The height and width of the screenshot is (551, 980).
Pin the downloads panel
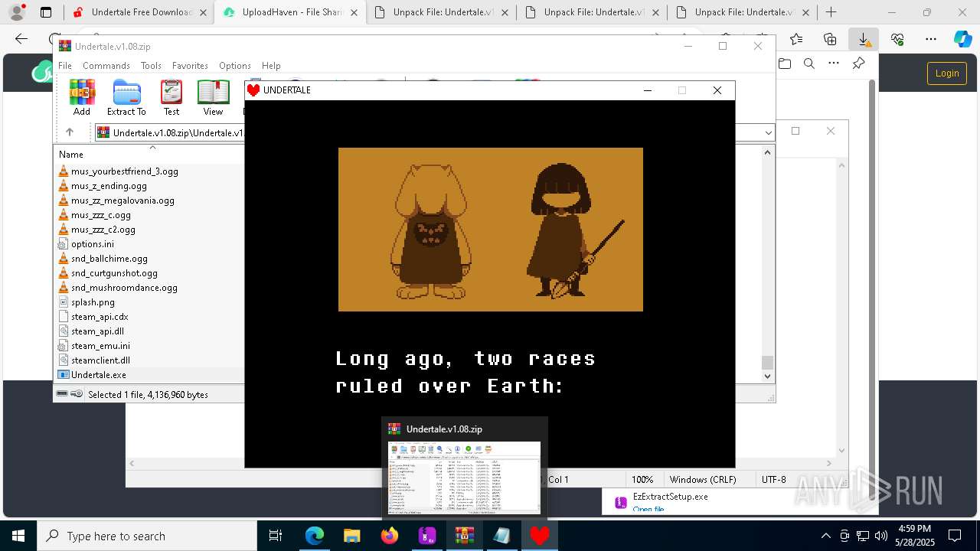tap(858, 64)
